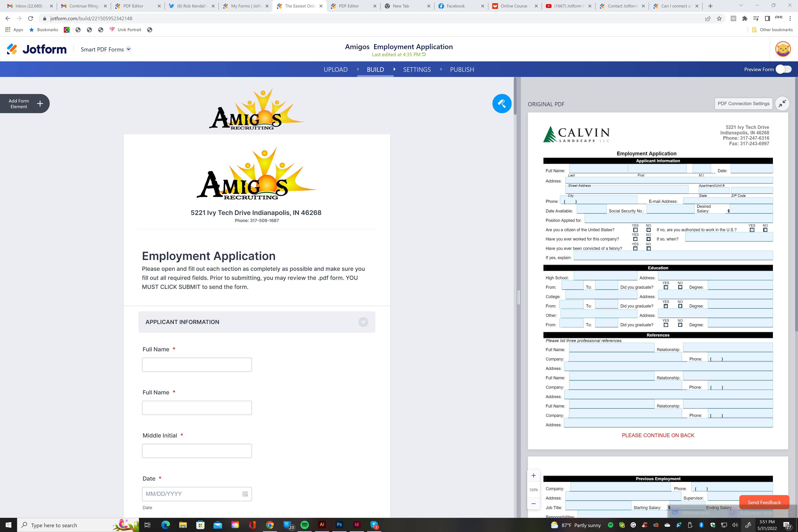The height and width of the screenshot is (532, 798).
Task: Open File Explorer from taskbar
Action: [x=183, y=525]
